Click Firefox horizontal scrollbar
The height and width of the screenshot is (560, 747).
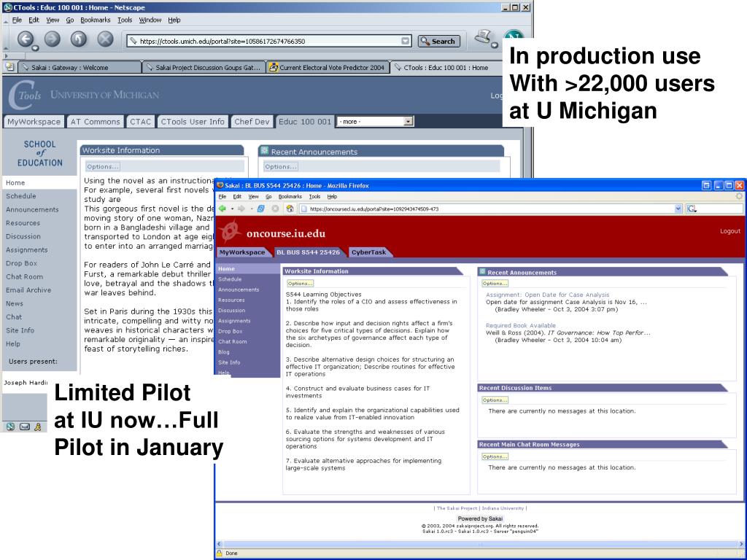[x=480, y=544]
